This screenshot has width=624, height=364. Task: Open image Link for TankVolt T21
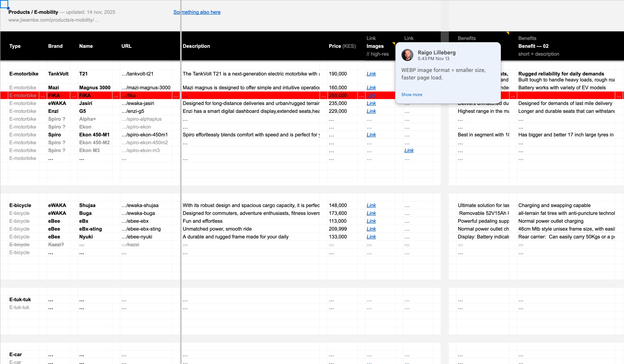[371, 74]
